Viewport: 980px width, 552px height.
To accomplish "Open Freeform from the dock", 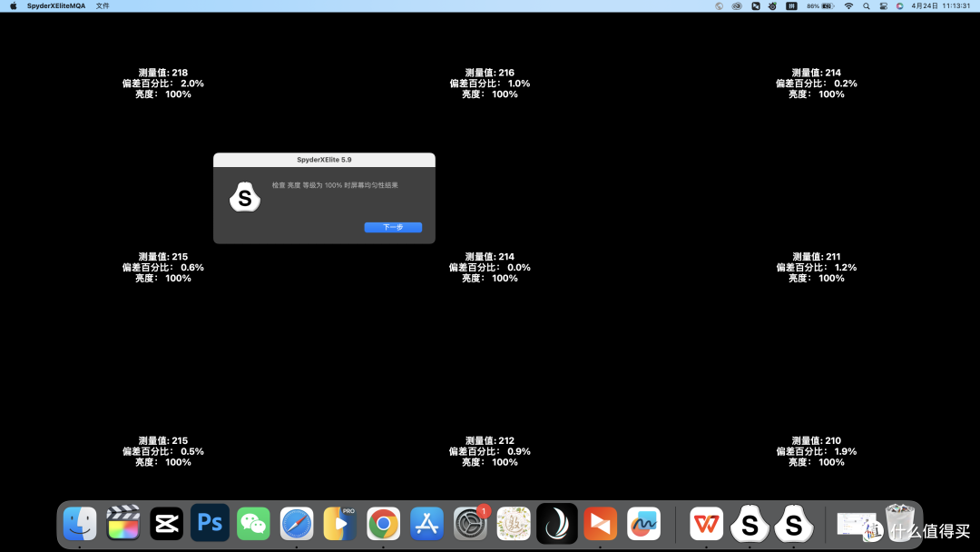I will [x=643, y=523].
